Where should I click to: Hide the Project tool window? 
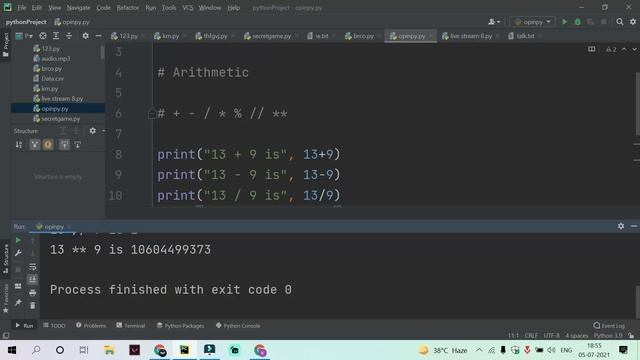tap(98, 36)
